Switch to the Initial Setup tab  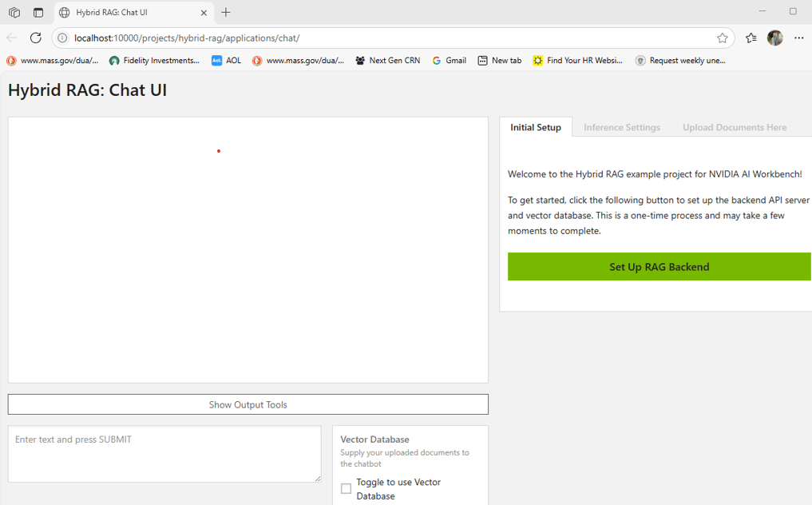pyautogui.click(x=536, y=128)
